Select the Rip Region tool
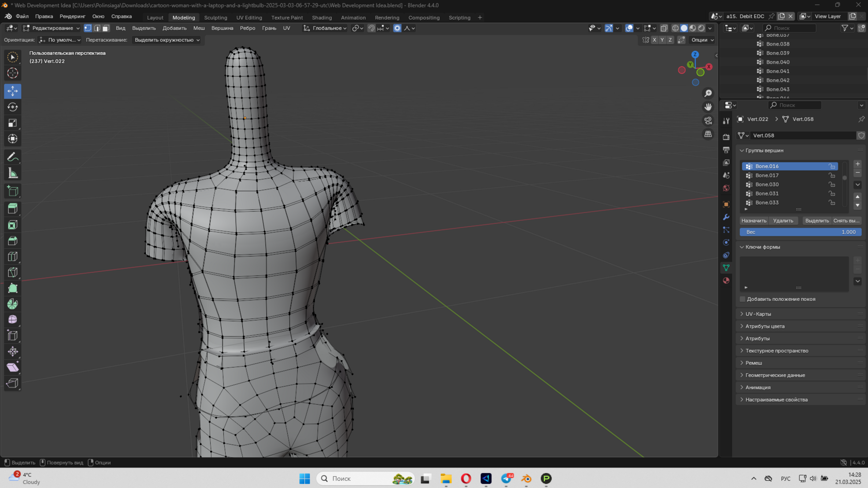Image resolution: width=868 pixels, height=488 pixels. pos(12,383)
